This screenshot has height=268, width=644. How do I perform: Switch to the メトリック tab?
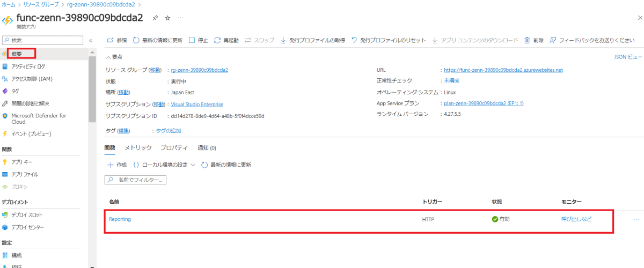138,148
